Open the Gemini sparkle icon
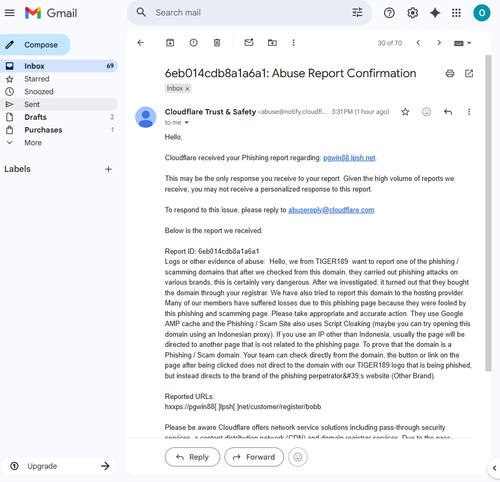500x482 pixels. point(435,13)
